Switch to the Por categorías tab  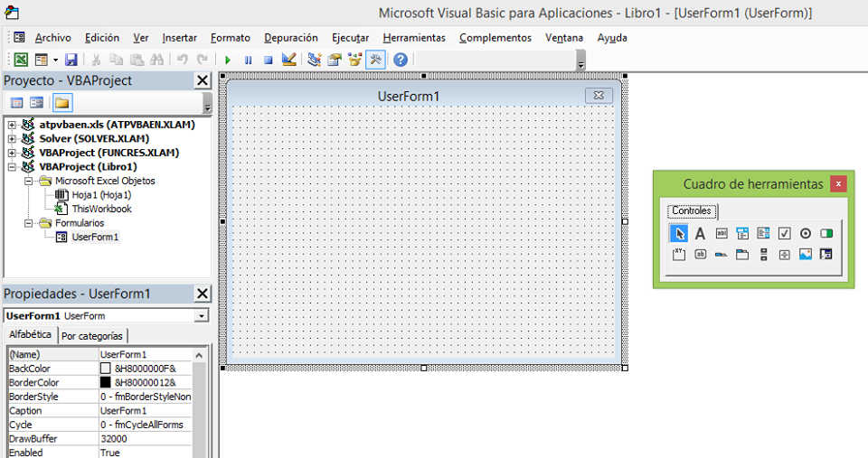pyautogui.click(x=92, y=336)
